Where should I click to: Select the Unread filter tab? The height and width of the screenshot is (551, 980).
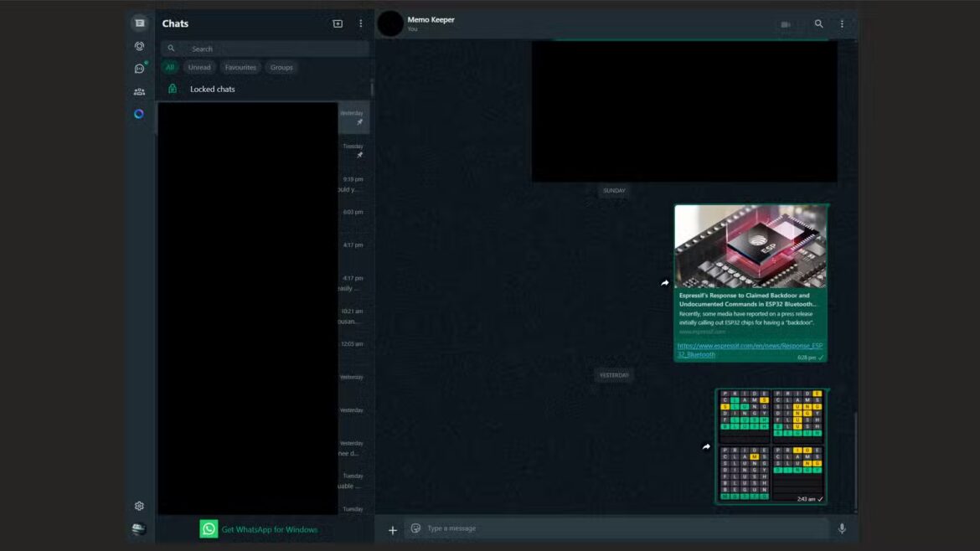click(199, 67)
